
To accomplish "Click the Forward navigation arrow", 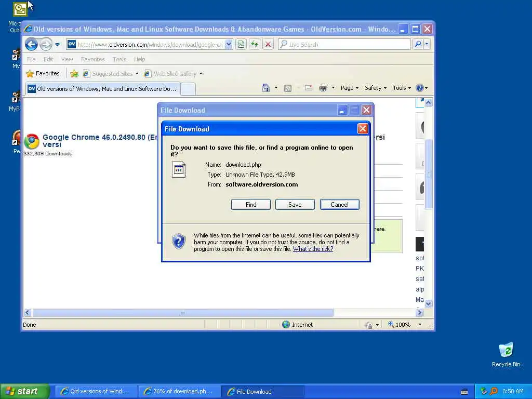I will [x=46, y=45].
